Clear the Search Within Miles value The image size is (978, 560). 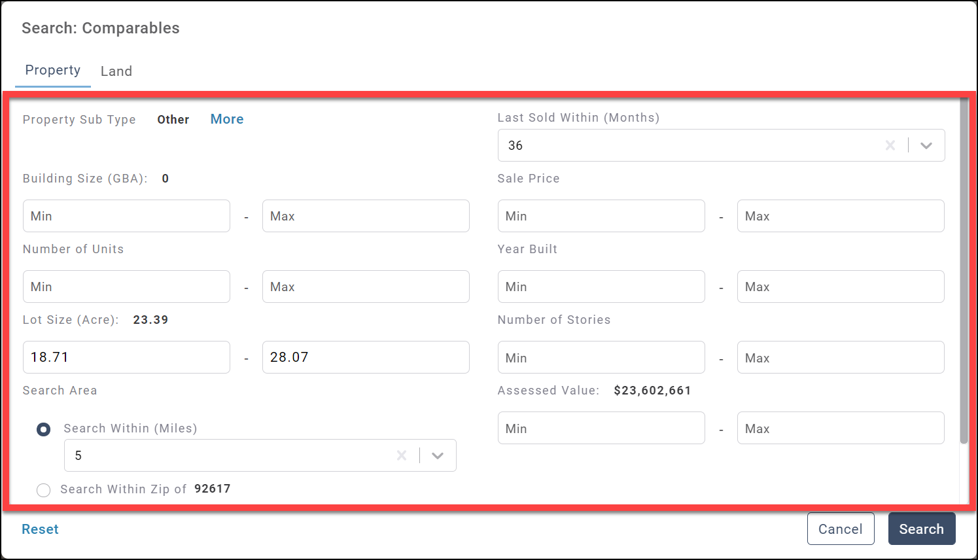[x=402, y=455]
